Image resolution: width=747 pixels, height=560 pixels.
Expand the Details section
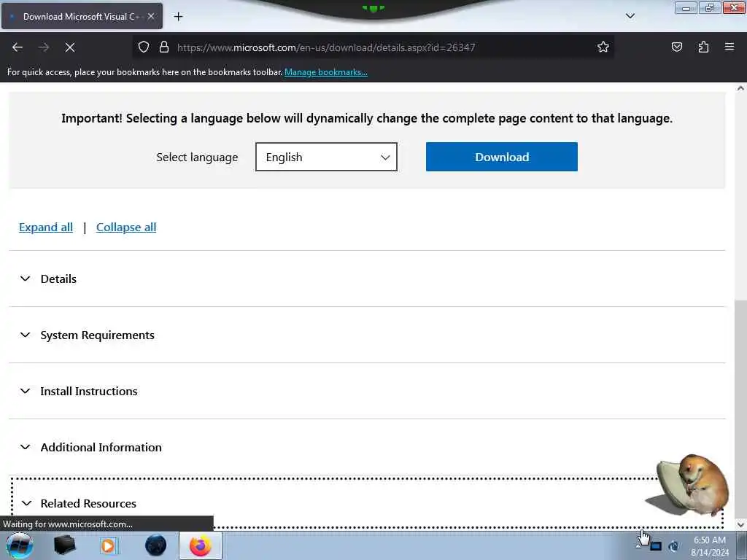click(367, 279)
